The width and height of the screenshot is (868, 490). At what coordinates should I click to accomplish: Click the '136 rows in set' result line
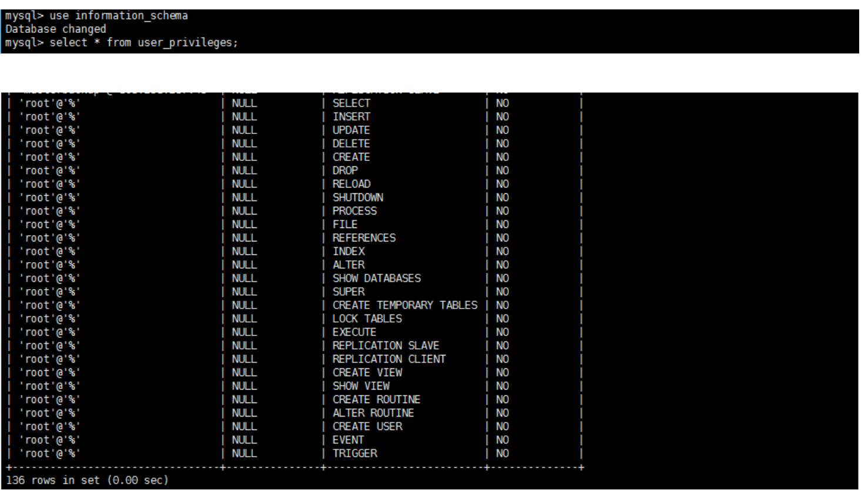pos(87,480)
